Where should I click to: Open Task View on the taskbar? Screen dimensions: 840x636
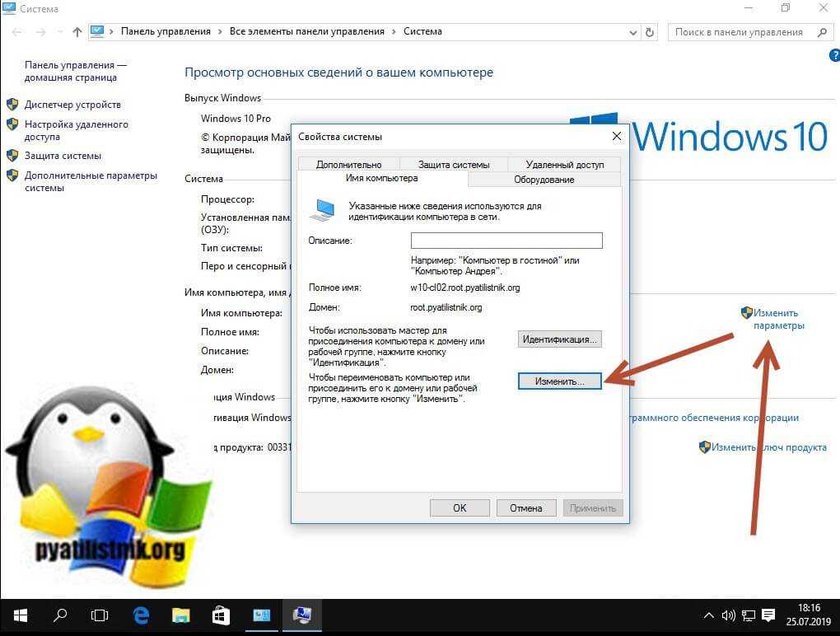pyautogui.click(x=100, y=616)
